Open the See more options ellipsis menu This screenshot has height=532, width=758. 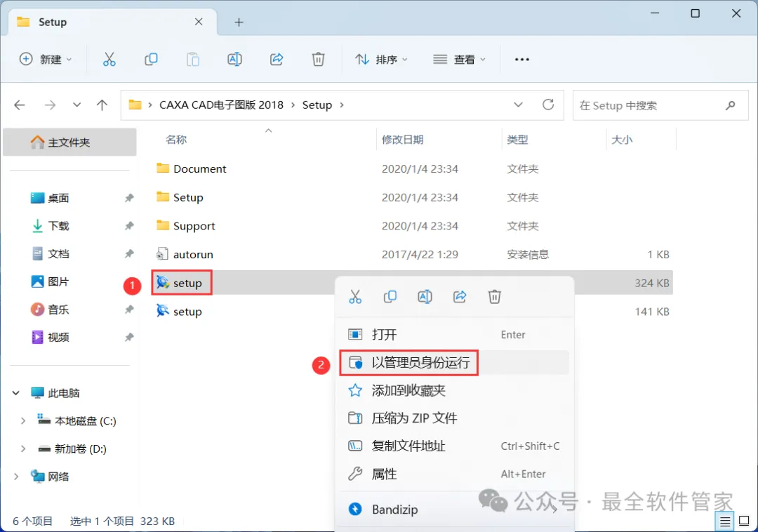coord(521,60)
